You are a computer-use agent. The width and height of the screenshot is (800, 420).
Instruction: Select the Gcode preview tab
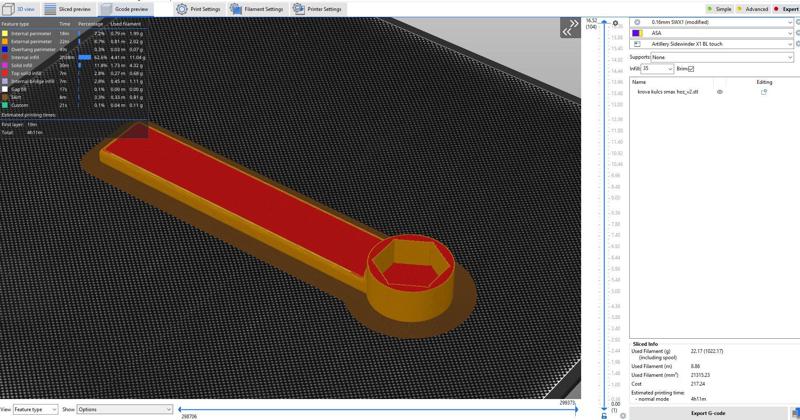click(x=125, y=9)
